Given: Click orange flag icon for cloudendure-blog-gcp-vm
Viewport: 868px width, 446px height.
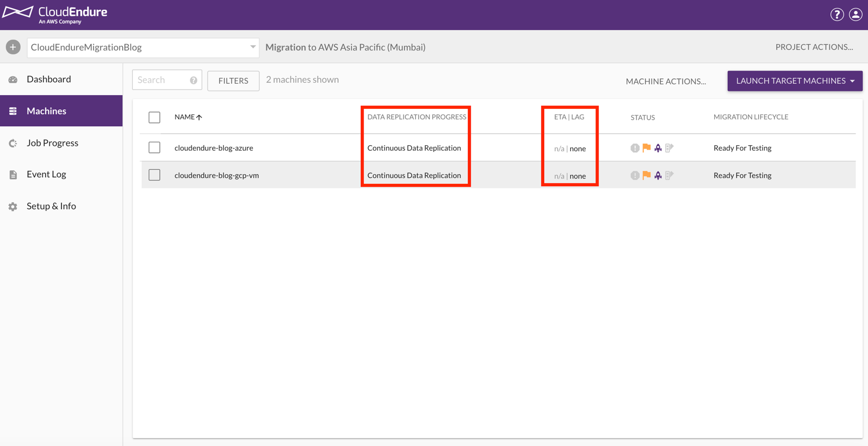Looking at the screenshot, I should click(x=646, y=175).
